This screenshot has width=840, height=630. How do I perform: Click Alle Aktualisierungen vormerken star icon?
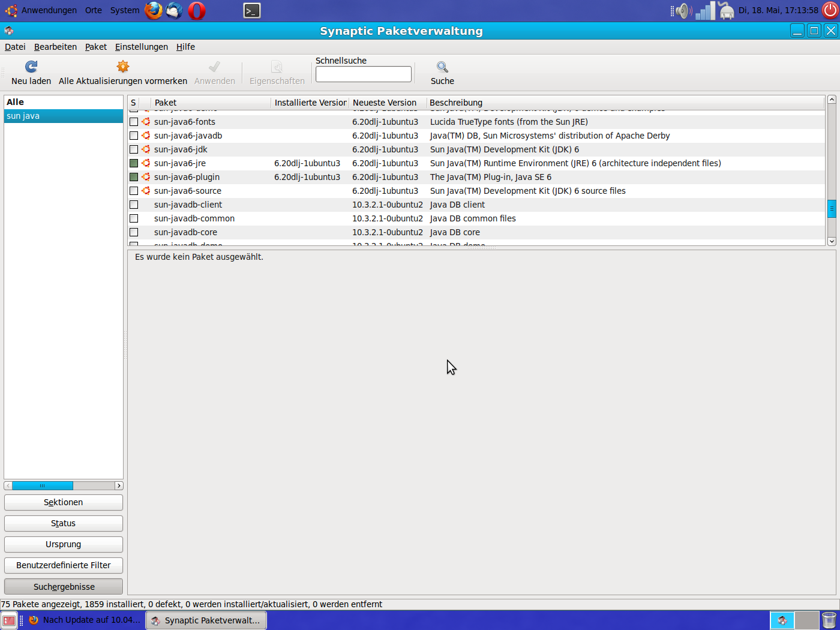click(x=123, y=67)
